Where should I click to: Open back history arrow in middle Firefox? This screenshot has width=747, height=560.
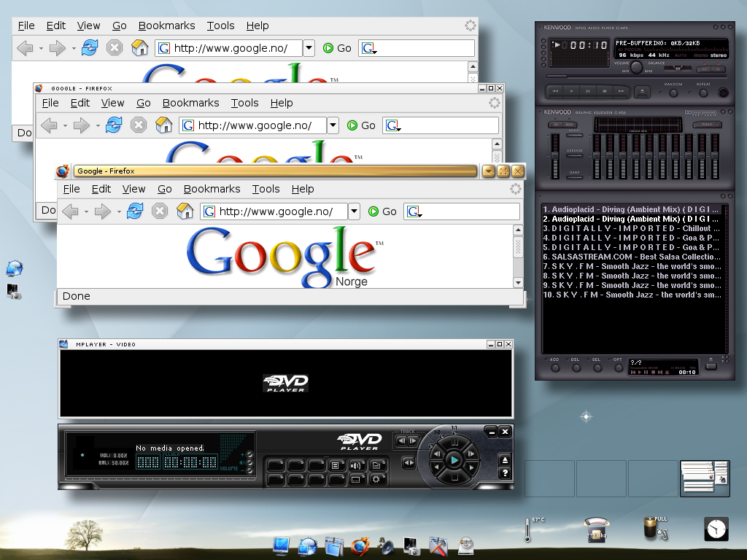[x=65, y=125]
